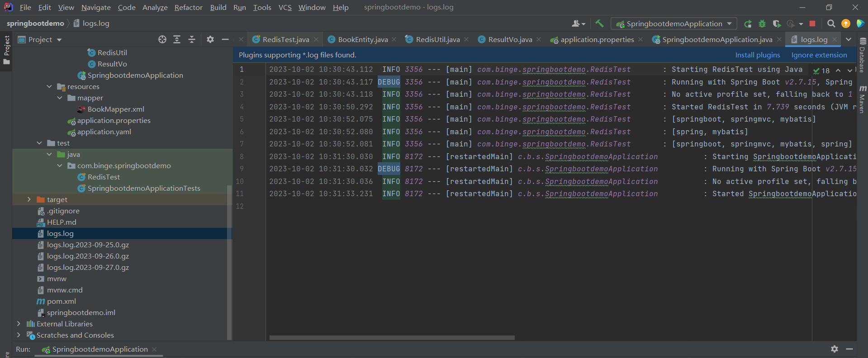Image resolution: width=868 pixels, height=358 pixels.
Task: Switch to the RedisUtil.java tab
Action: tap(438, 39)
